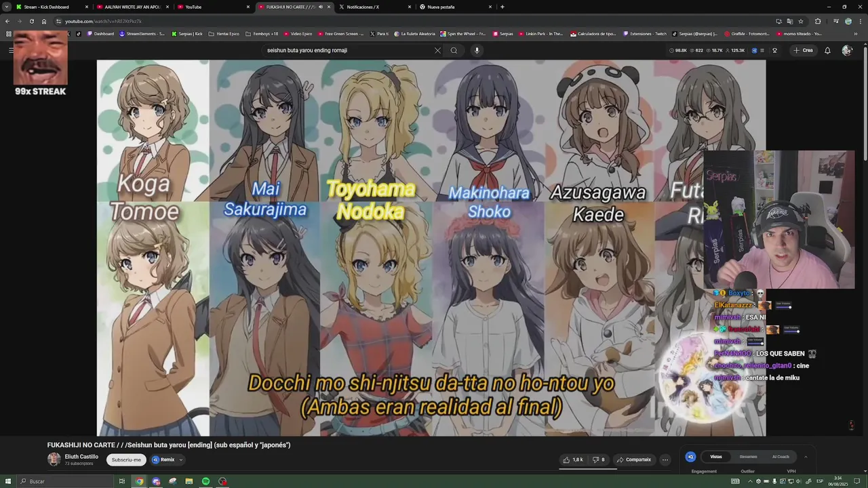Image resolution: width=868 pixels, height=488 pixels.
Task: Reload the current page
Action: tap(31, 21)
